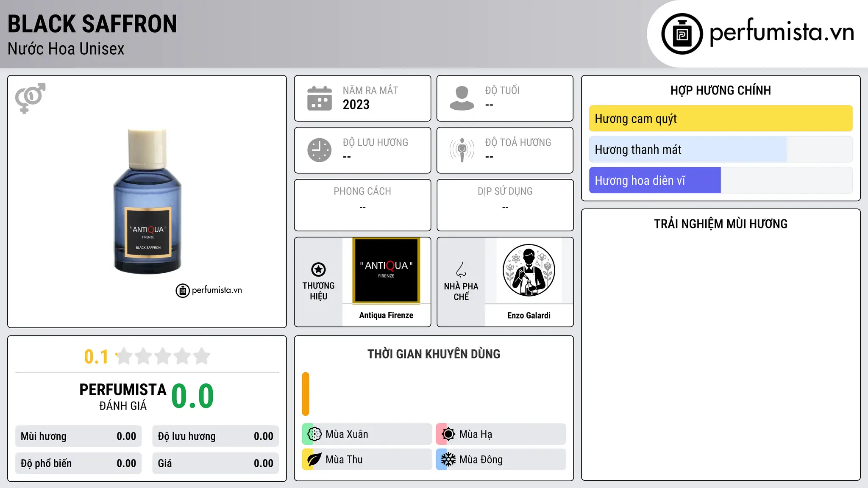
Task: Click the green 0.0 Perfumista score
Action: (x=193, y=396)
